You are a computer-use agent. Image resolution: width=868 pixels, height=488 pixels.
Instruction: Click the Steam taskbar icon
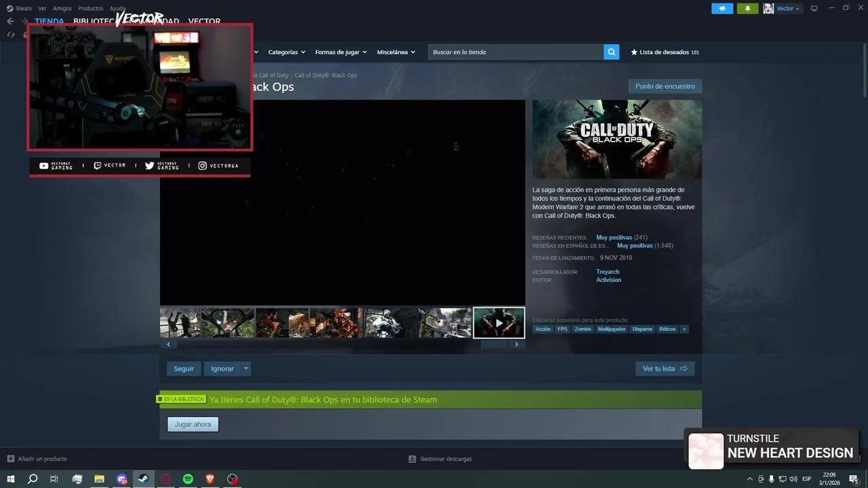(x=144, y=479)
